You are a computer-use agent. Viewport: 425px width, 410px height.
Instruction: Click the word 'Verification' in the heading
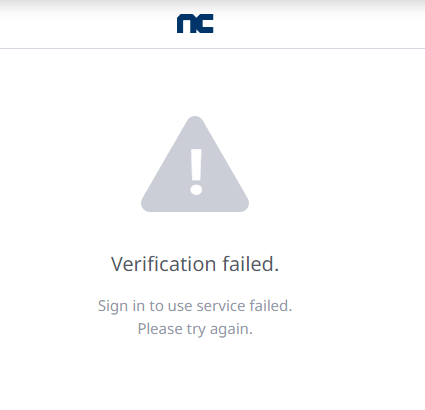pos(164,264)
